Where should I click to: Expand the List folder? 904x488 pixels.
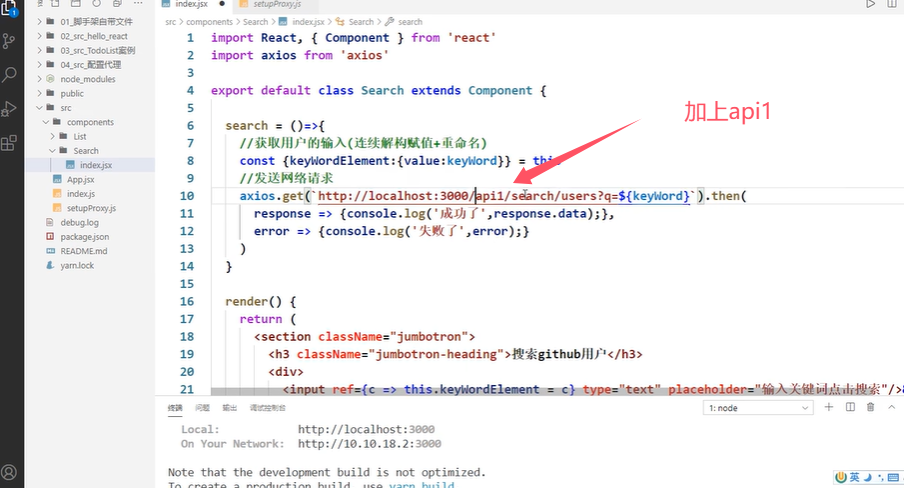[x=89, y=137]
